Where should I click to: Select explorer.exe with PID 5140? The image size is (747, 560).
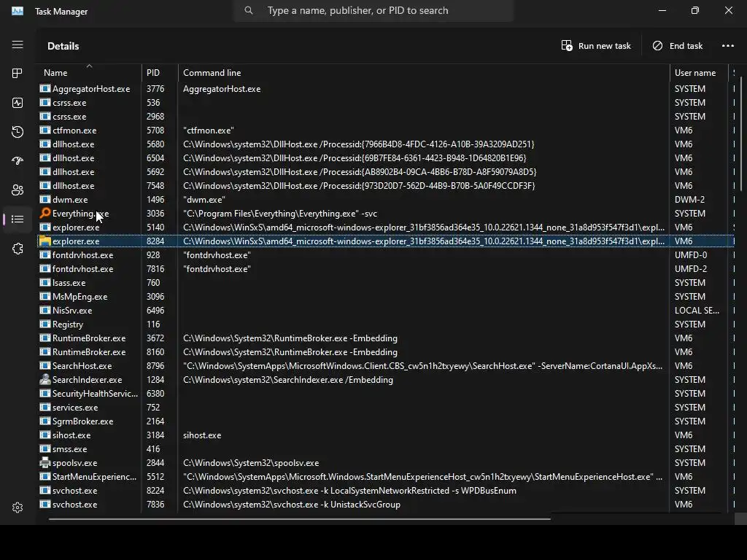[386, 227]
